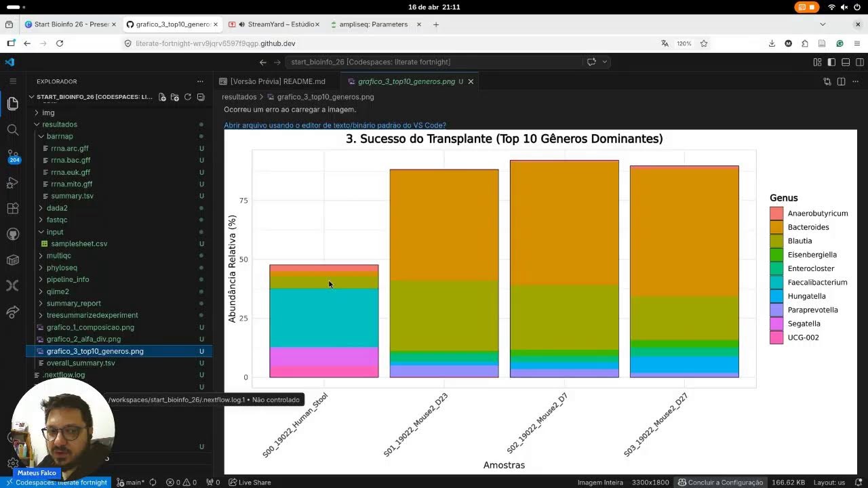This screenshot has height=488, width=868.
Task: Click Imagem Inteira zoom status item
Action: tap(600, 483)
